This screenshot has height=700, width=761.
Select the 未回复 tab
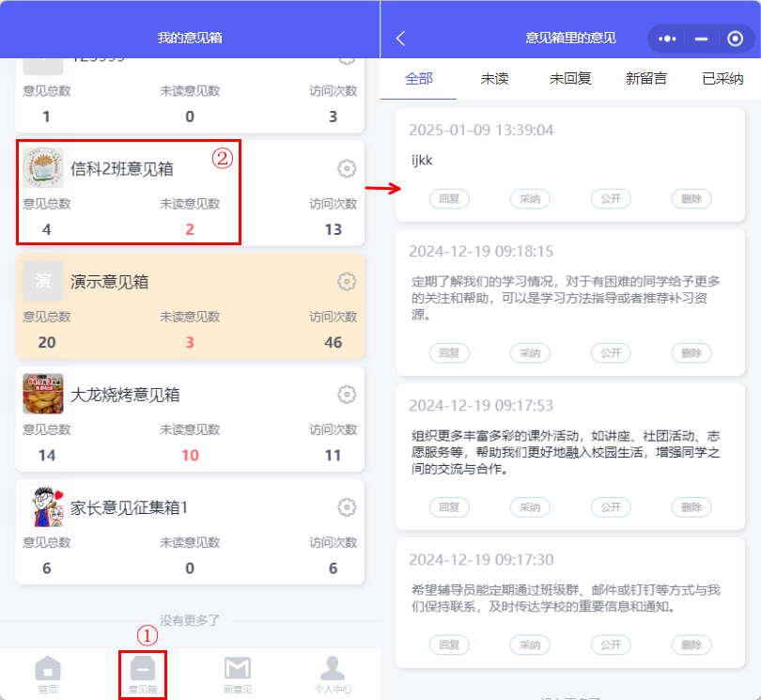570,79
